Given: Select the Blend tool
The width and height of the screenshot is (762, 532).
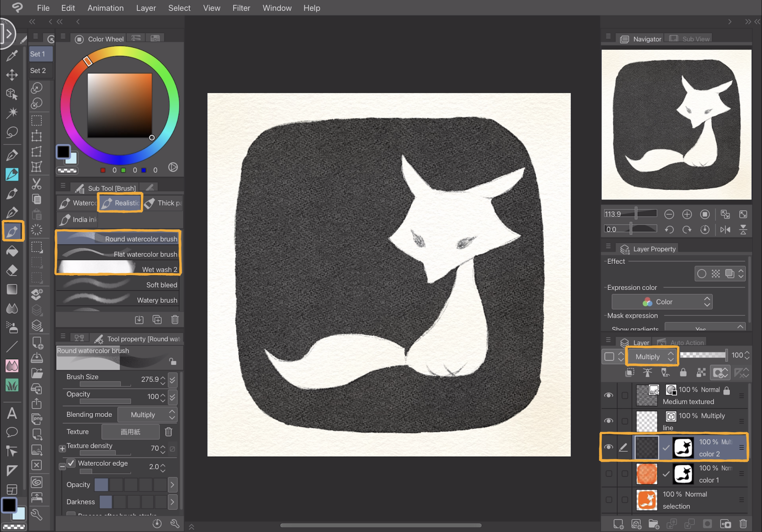Looking at the screenshot, I should (12, 308).
